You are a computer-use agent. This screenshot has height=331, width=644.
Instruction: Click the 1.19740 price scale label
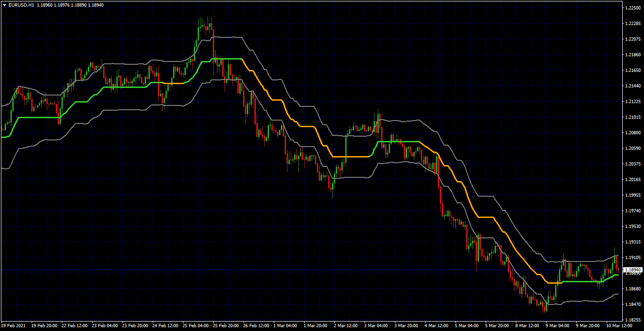click(x=633, y=211)
